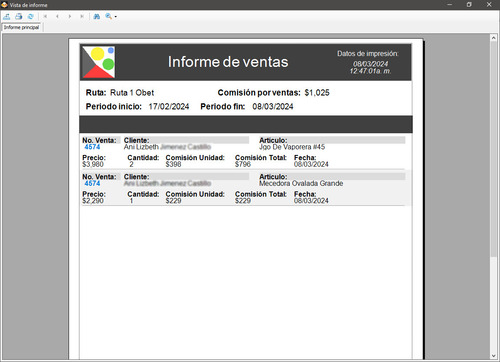Viewport: 500px width, 362px height.
Task: Click sale number 4574 for Mecedora Ovalada
Action: tap(92, 183)
